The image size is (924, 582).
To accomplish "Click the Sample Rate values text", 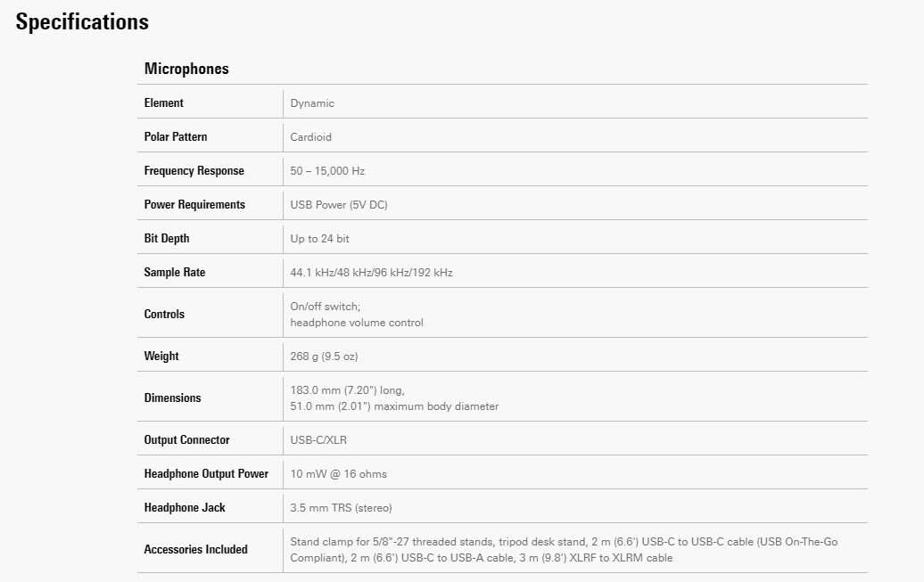I will (x=371, y=273).
